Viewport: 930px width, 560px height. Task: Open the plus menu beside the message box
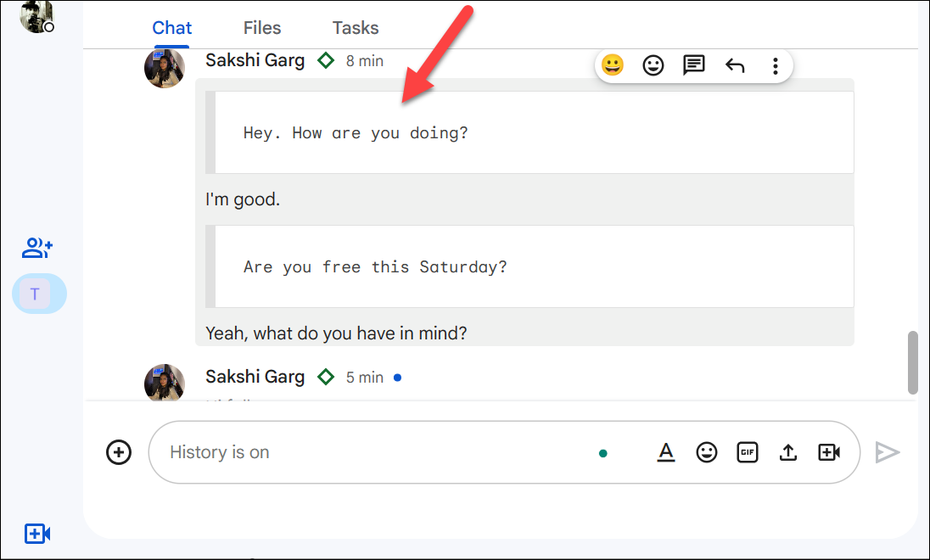coord(119,452)
